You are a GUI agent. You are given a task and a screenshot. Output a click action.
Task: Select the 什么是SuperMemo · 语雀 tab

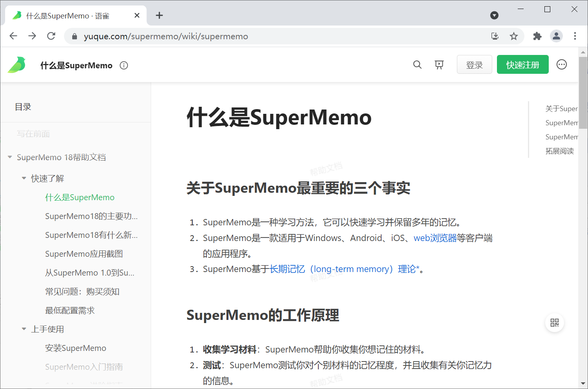[x=76, y=16]
